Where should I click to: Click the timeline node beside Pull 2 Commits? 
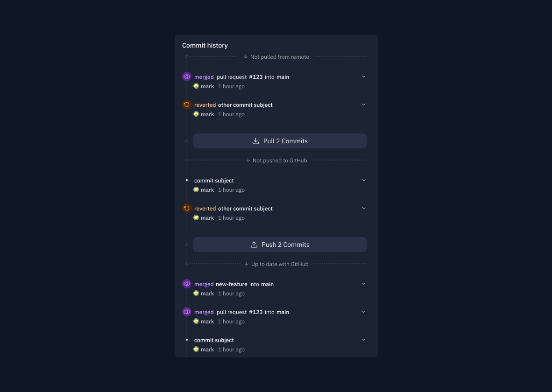click(187, 140)
